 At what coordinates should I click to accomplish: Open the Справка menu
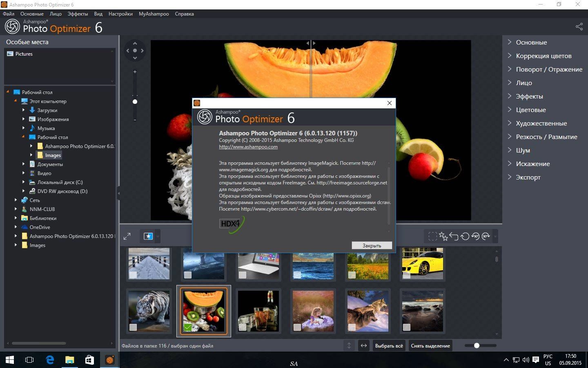pos(184,13)
